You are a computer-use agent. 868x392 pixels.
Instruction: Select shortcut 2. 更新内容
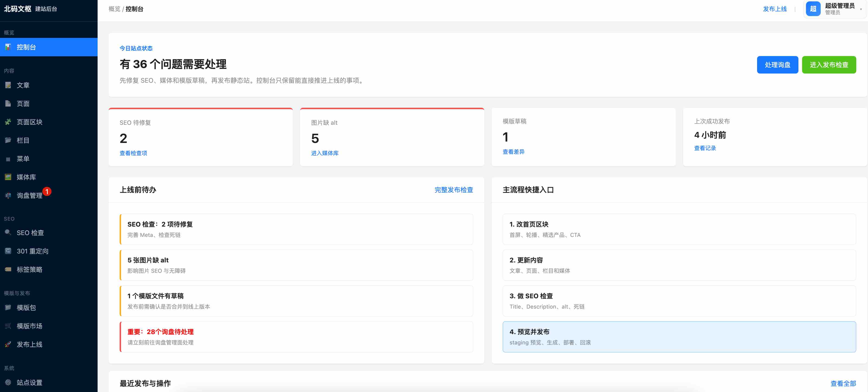tap(679, 265)
